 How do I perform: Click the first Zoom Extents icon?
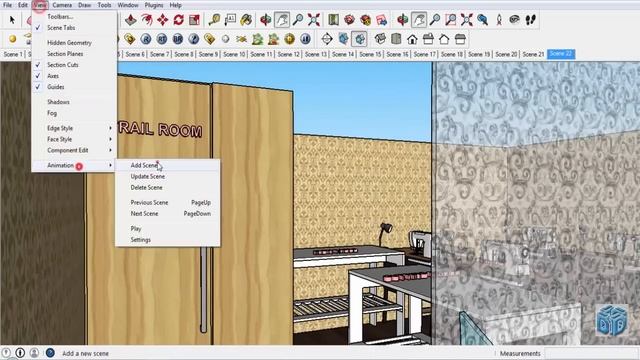point(314,20)
